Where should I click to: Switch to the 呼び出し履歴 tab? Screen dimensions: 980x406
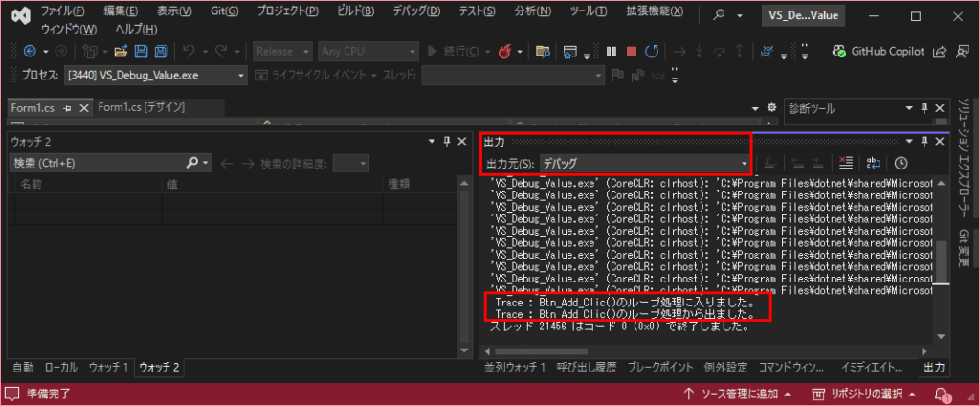tap(587, 367)
